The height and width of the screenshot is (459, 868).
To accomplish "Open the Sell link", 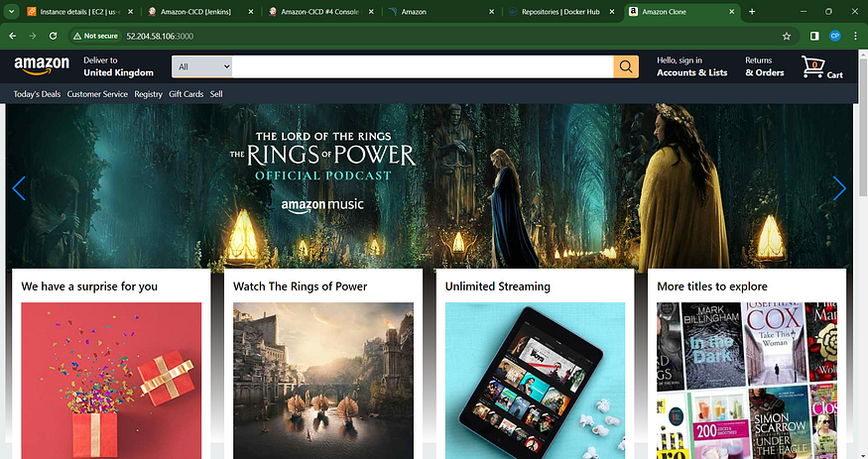I will pos(216,94).
